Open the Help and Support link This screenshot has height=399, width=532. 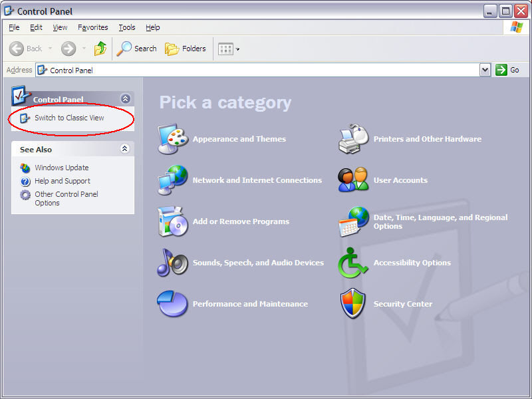click(x=63, y=181)
